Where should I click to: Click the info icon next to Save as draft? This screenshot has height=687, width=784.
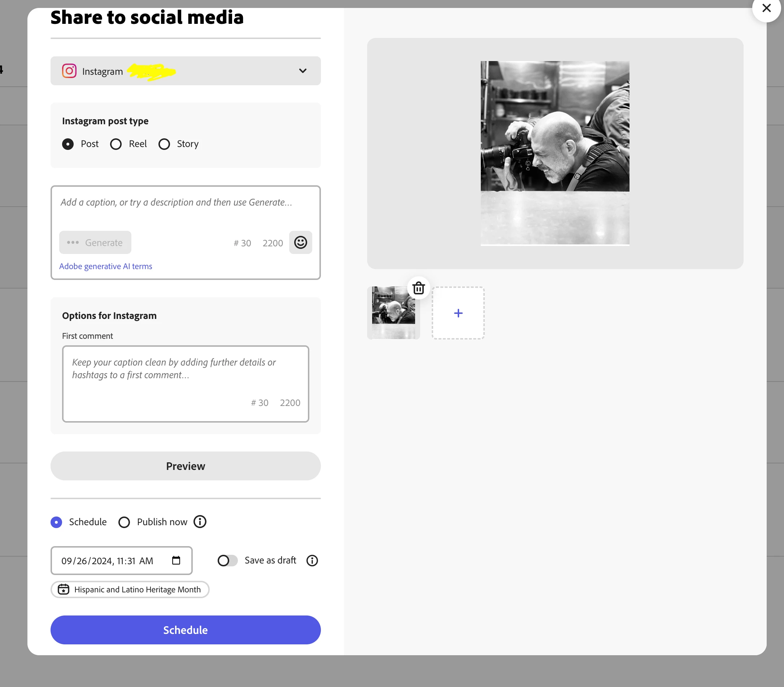coord(312,561)
